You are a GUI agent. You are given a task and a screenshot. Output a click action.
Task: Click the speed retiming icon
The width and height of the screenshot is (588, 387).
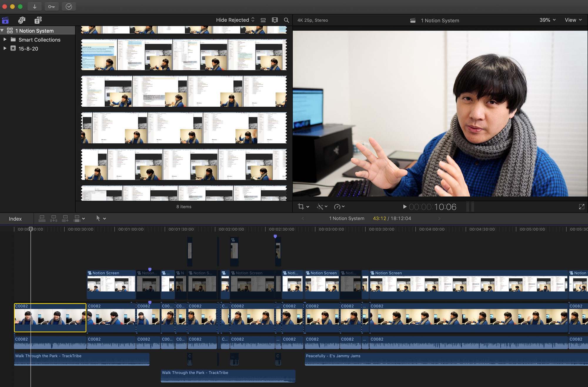pyautogui.click(x=338, y=207)
